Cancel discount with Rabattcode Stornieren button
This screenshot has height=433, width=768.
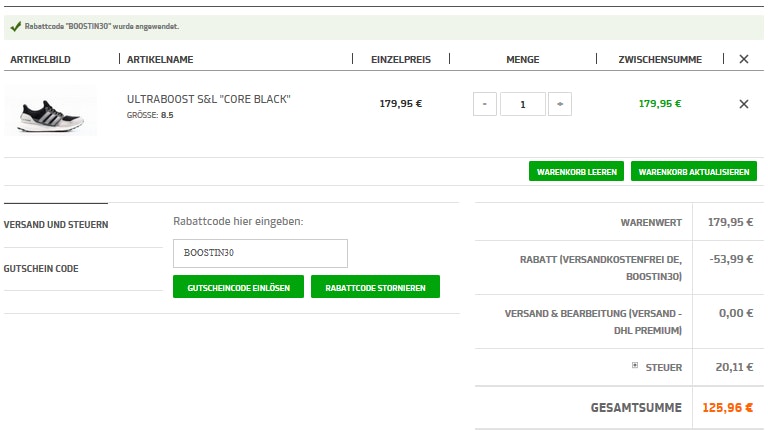(375, 287)
